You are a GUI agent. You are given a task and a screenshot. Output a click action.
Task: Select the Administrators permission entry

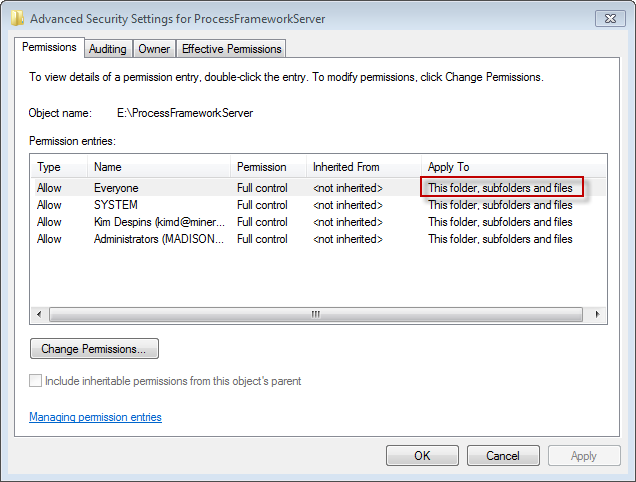pyautogui.click(x=160, y=239)
